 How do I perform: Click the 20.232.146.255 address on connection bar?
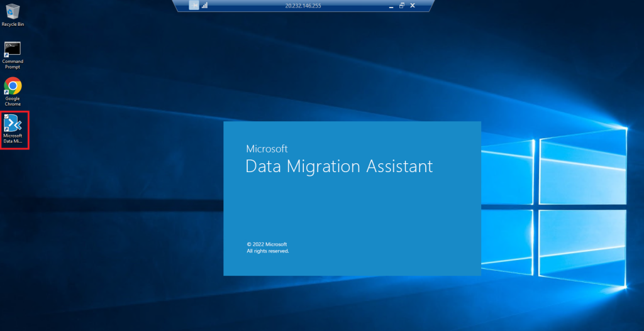pyautogui.click(x=303, y=6)
